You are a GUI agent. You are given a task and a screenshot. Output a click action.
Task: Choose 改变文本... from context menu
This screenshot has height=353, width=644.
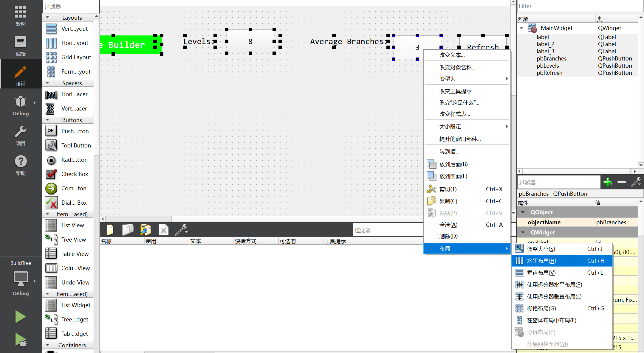pos(467,55)
